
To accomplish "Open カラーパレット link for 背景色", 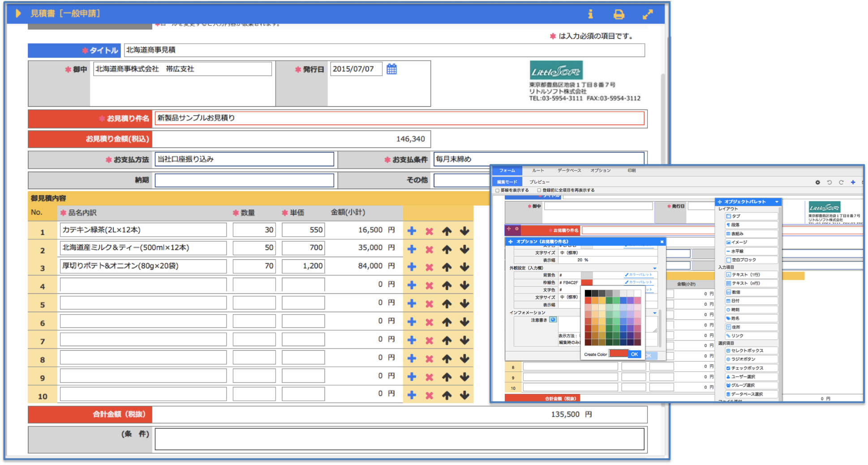I will click(x=639, y=275).
